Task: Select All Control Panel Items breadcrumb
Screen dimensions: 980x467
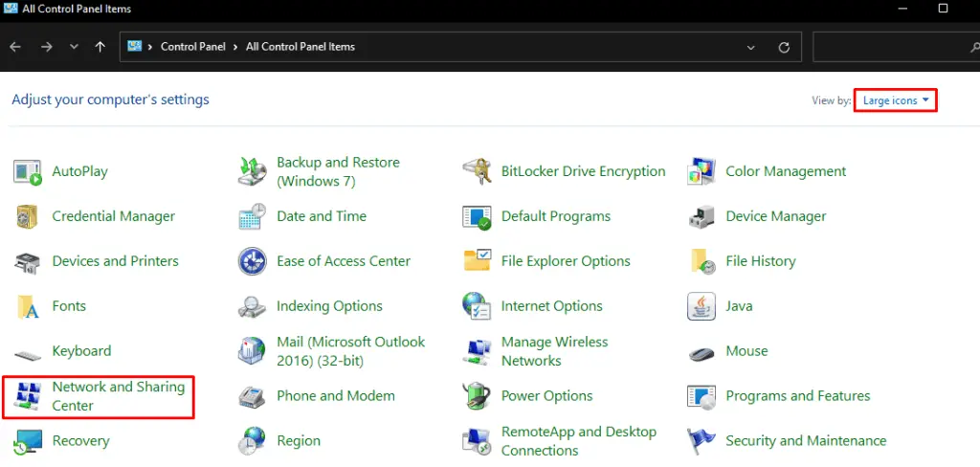Action: [300, 47]
